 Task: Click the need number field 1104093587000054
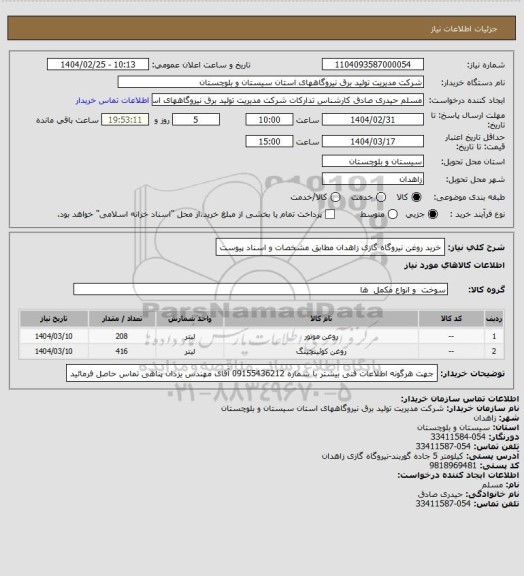pos(373,64)
